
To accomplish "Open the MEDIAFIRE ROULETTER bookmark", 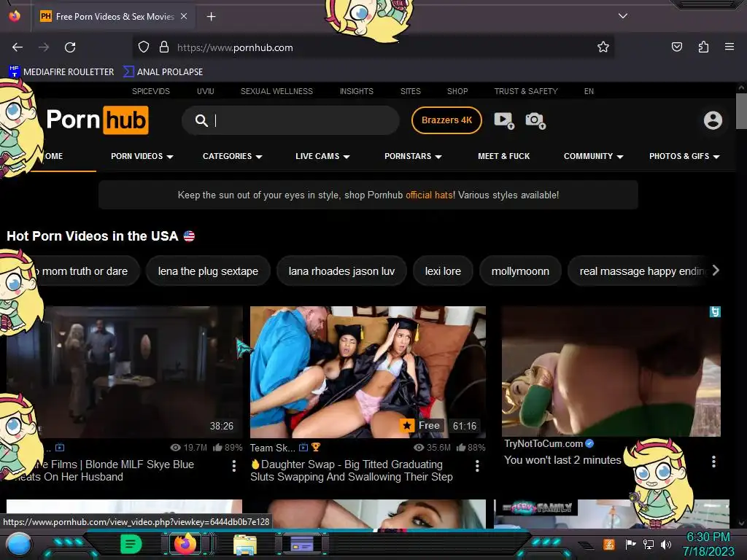I will [61, 72].
